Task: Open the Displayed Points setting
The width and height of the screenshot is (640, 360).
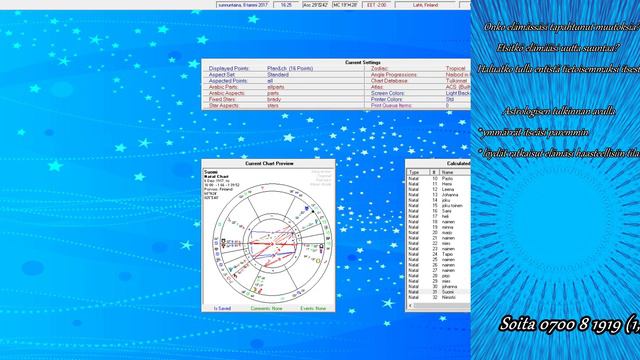Action: (229, 69)
